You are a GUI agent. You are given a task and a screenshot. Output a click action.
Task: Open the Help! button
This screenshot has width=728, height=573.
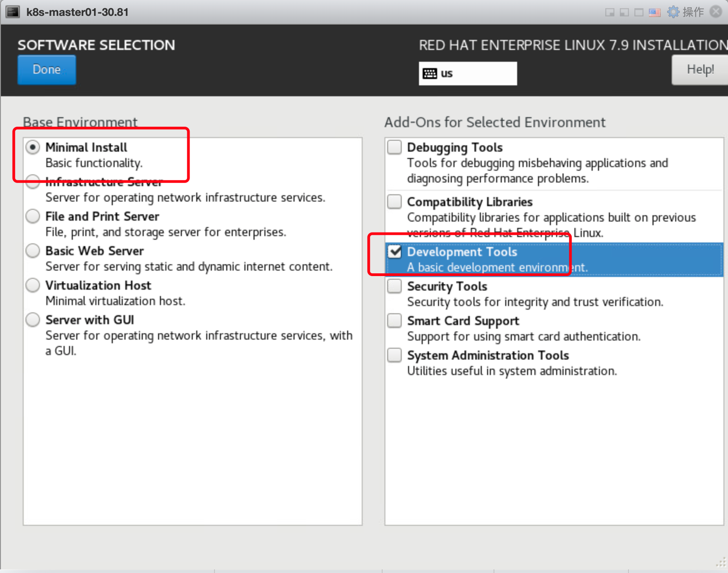click(x=700, y=69)
